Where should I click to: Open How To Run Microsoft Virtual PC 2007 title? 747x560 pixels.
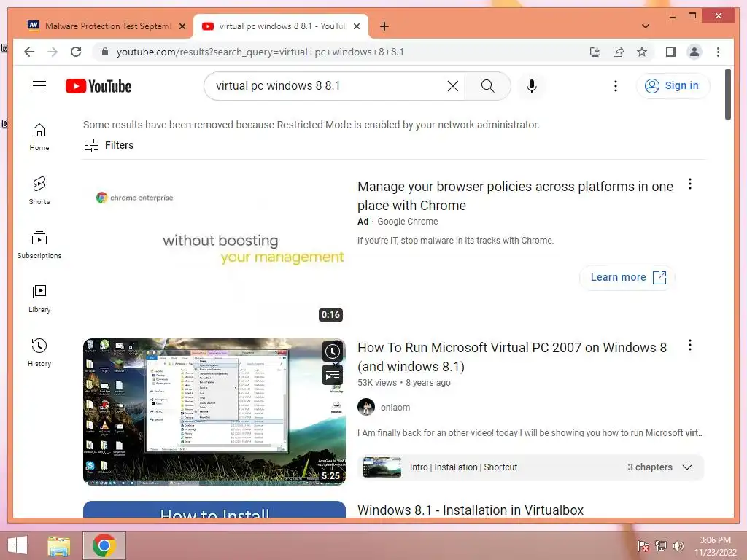click(512, 357)
